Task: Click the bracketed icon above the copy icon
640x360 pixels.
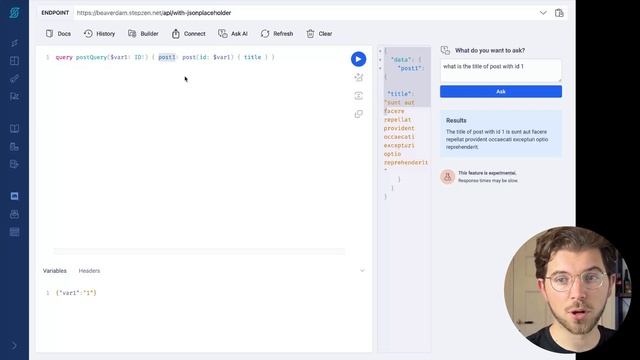Action: [x=358, y=96]
